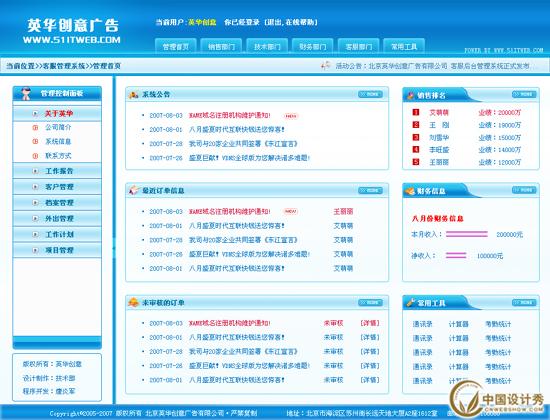550x420 pixels.
Task: Click the 常用工具 wrench icon
Action: click(x=410, y=302)
